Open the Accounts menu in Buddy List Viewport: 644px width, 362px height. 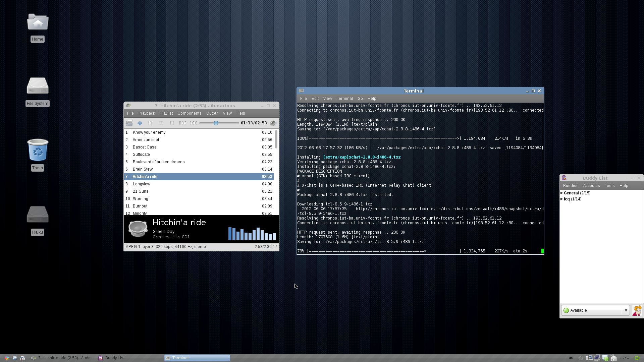[x=591, y=186]
